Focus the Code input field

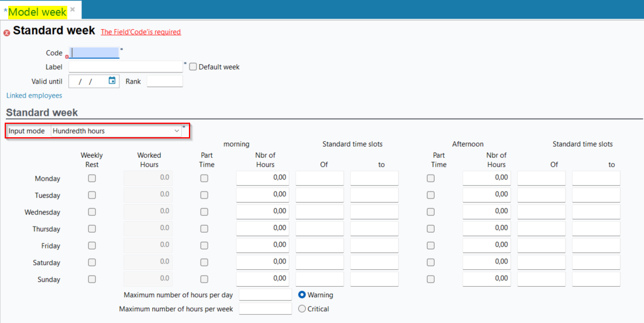tap(94, 53)
